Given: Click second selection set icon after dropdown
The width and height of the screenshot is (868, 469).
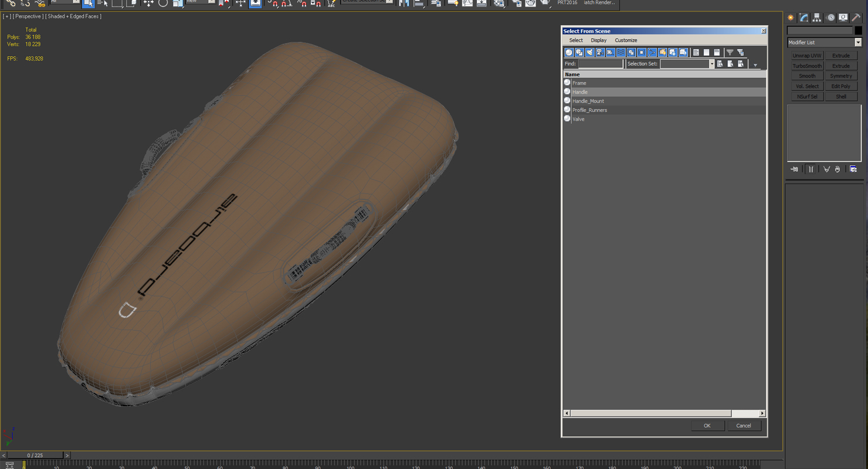Looking at the screenshot, I should [x=731, y=64].
